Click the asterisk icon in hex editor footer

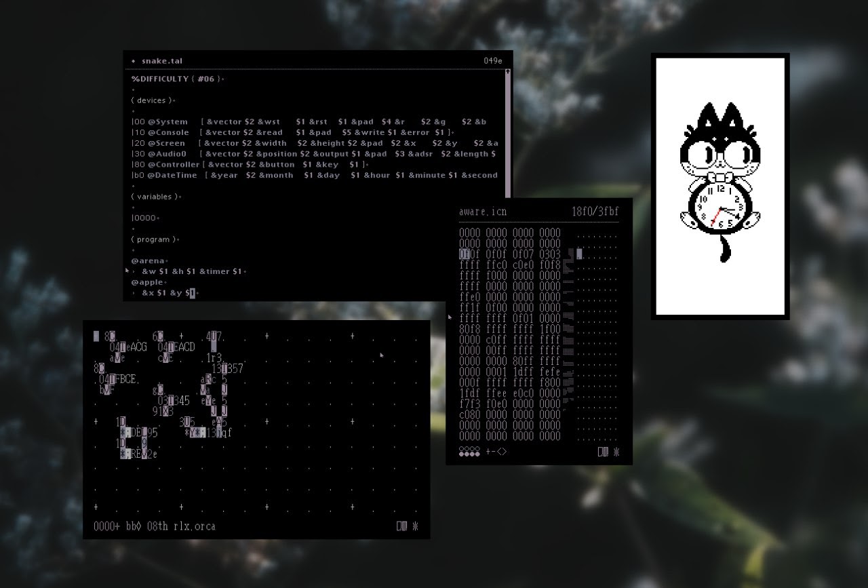[616, 452]
